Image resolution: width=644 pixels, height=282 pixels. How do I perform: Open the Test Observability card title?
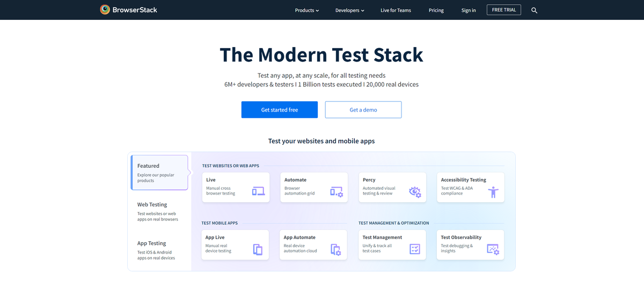[462, 237]
